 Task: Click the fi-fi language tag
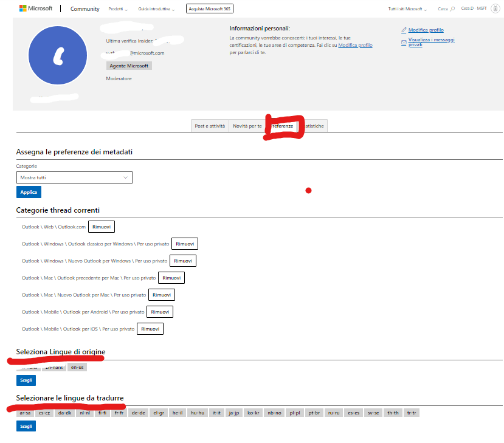pyautogui.click(x=103, y=413)
